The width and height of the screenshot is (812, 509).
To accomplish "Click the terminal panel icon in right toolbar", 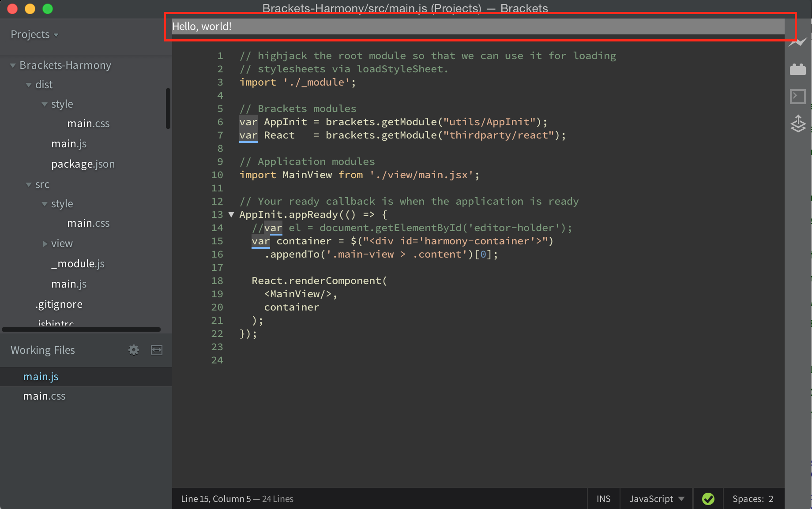I will [x=798, y=96].
